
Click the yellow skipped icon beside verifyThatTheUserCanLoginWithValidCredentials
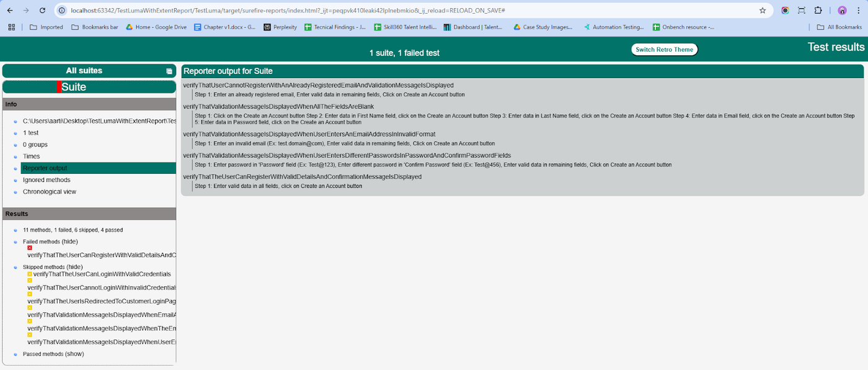click(30, 274)
